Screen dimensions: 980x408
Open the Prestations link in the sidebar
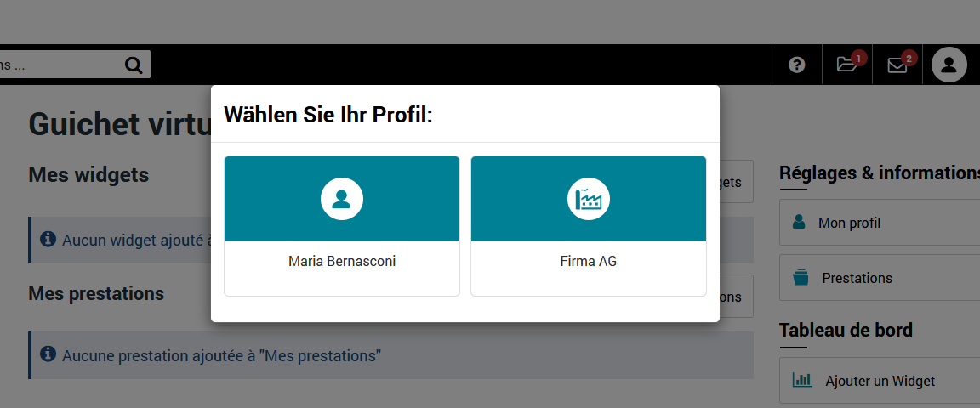[x=857, y=278]
